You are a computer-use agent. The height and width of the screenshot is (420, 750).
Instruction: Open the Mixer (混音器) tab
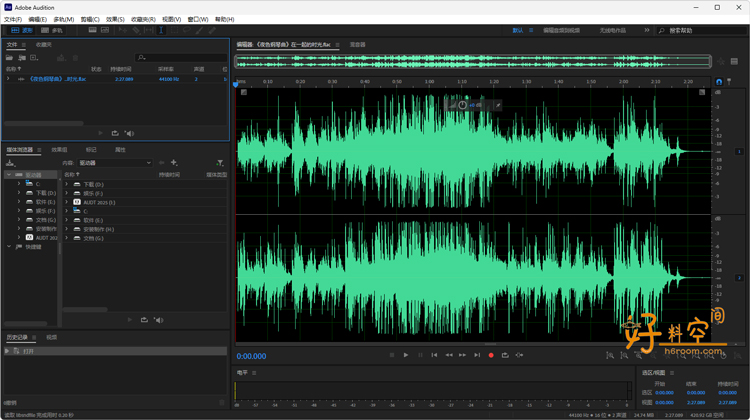point(357,44)
